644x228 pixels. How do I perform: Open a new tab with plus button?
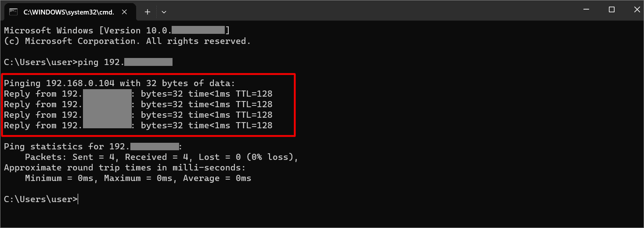click(x=148, y=12)
